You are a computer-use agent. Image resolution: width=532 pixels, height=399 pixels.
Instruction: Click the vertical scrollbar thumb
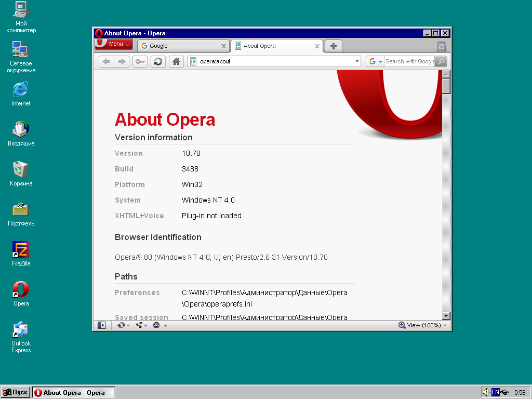coord(446,86)
